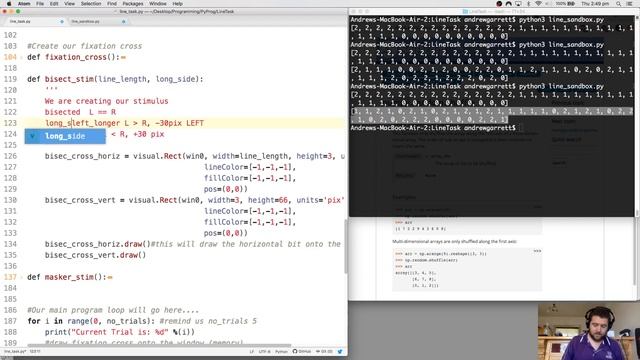Open the Find menu
The height and width of the screenshot is (360, 640).
pyautogui.click(x=112, y=4)
